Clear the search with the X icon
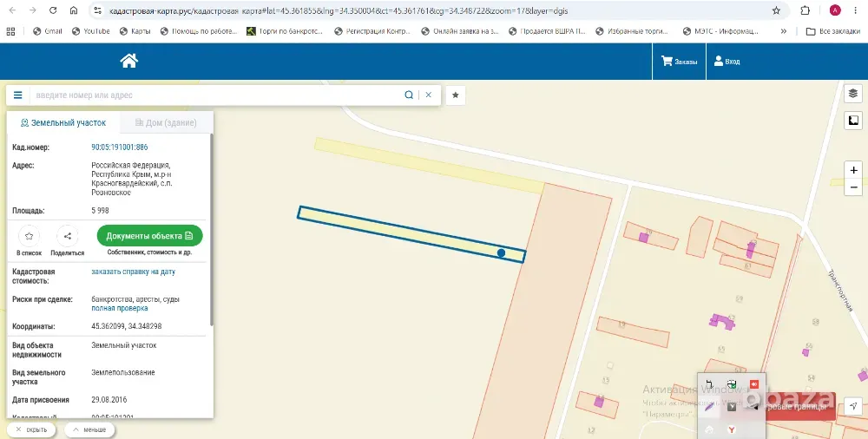Viewport: 868px width, 439px height. pyautogui.click(x=429, y=95)
